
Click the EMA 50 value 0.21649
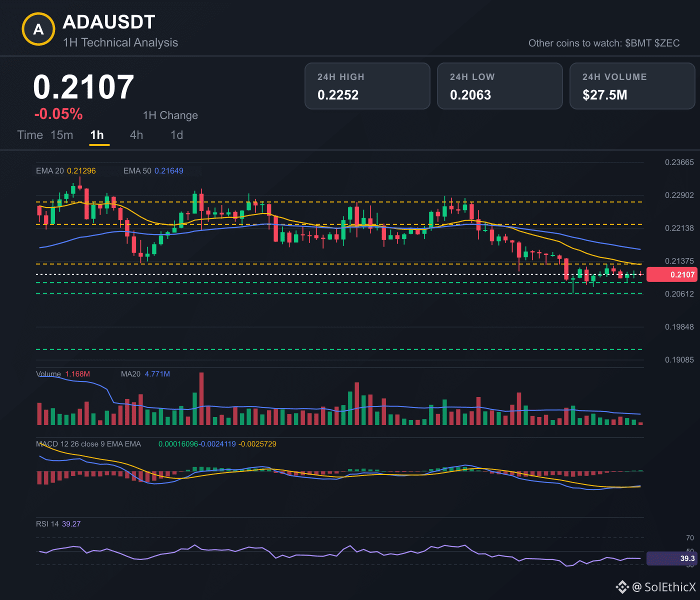(x=169, y=171)
